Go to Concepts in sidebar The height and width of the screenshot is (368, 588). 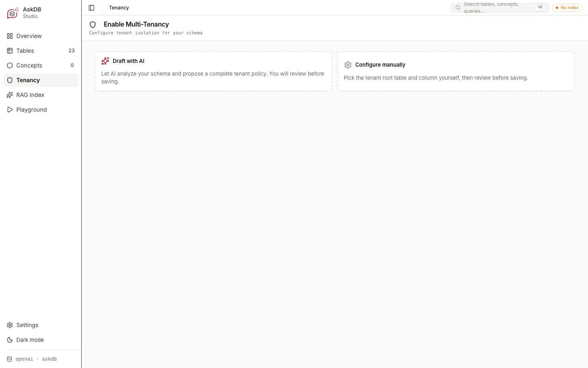(40, 65)
